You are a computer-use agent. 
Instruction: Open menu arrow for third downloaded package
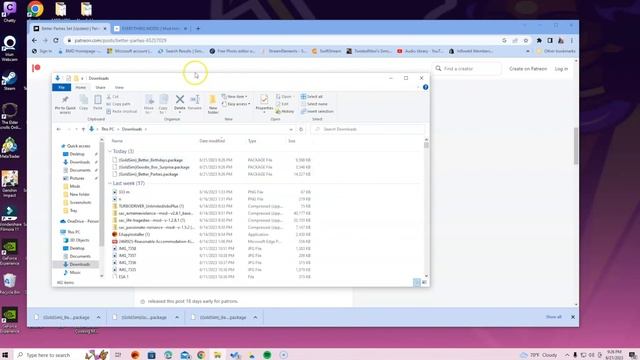point(255,317)
